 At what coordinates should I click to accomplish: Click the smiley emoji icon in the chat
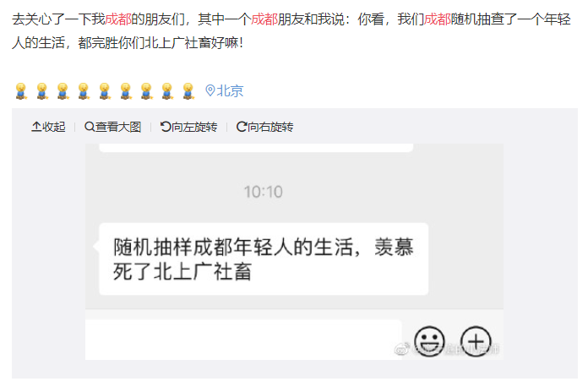(429, 341)
